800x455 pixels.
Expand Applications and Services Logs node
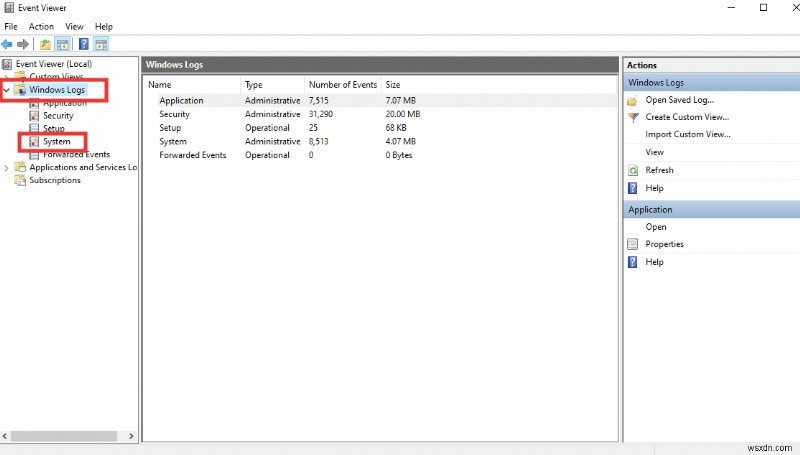point(6,168)
